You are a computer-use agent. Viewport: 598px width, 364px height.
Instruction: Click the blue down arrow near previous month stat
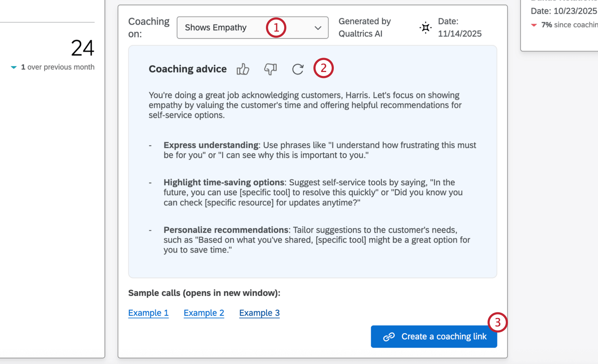coord(14,67)
